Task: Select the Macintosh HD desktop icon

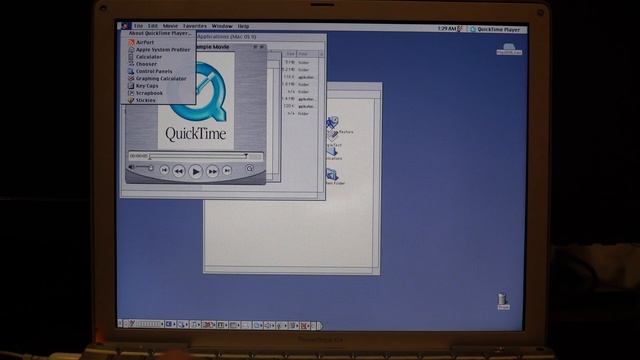Action: click(x=509, y=49)
